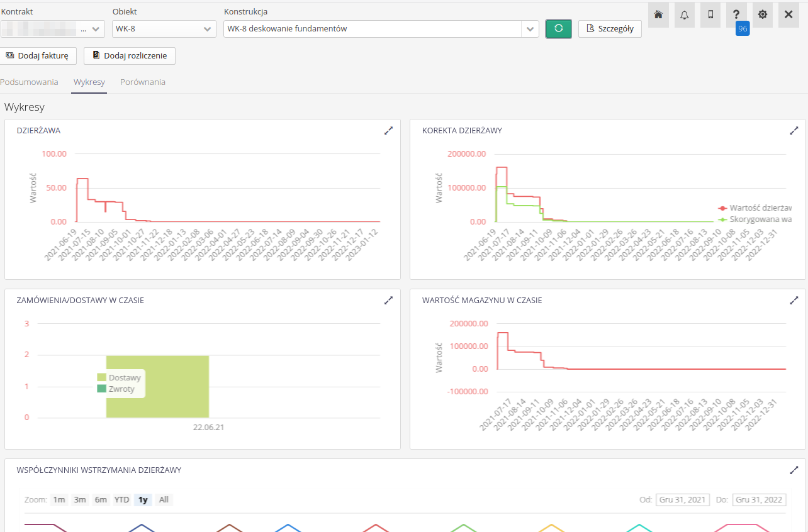The width and height of the screenshot is (808, 532).
Task: Expand the Korekta Dzierżawy chart
Action: (x=794, y=130)
